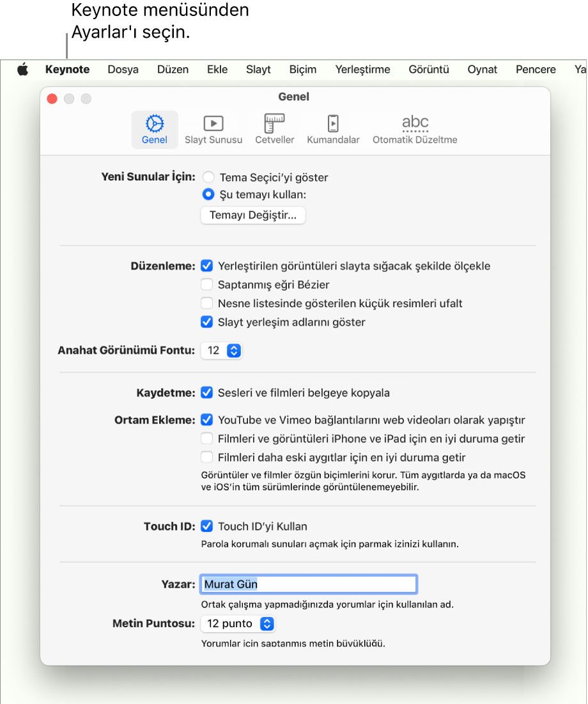The image size is (588, 704).
Task: Open the Yerleştirme menu
Action: click(x=362, y=70)
